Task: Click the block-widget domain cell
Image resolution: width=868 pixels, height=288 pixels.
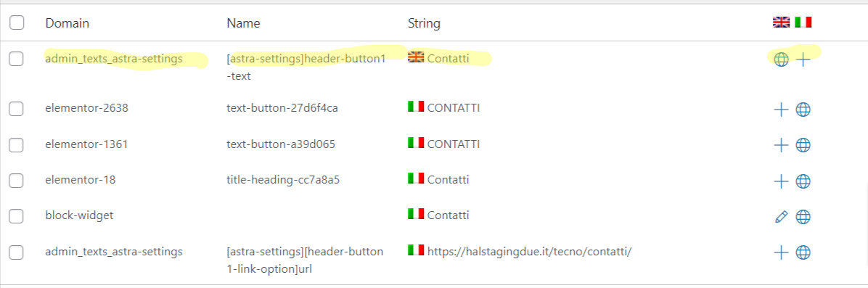Action: click(79, 216)
